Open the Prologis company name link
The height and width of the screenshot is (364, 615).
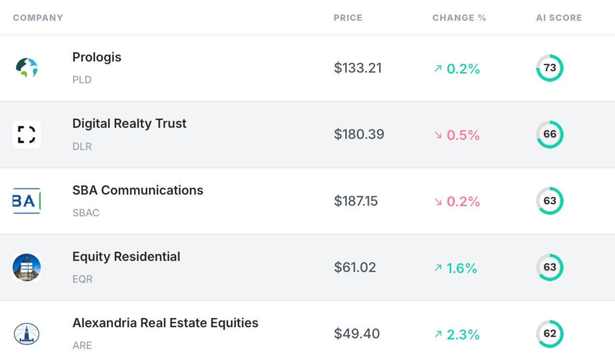[97, 57]
